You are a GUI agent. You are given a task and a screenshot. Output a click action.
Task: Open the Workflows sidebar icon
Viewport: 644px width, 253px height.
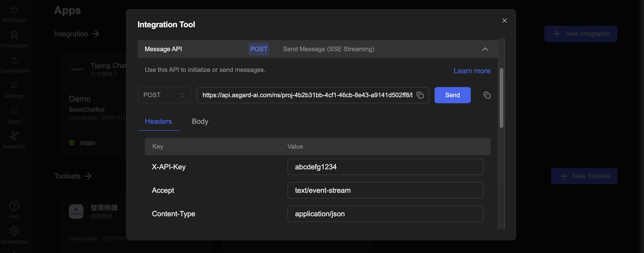click(x=14, y=10)
